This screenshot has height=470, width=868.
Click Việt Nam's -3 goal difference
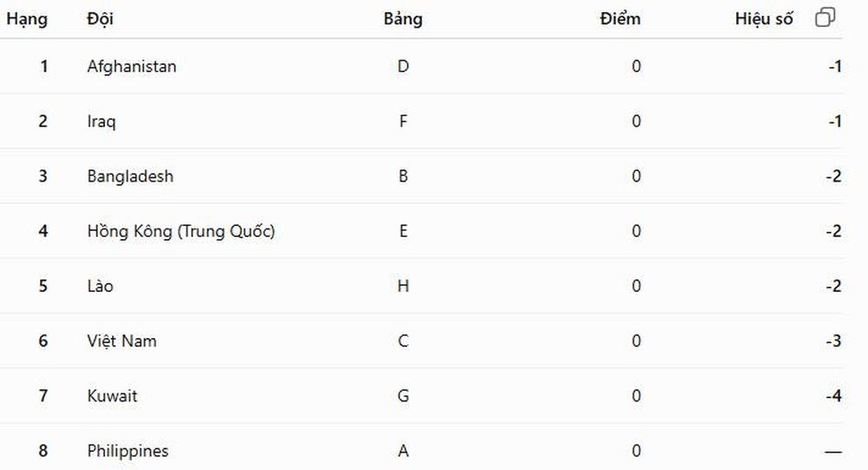833,341
